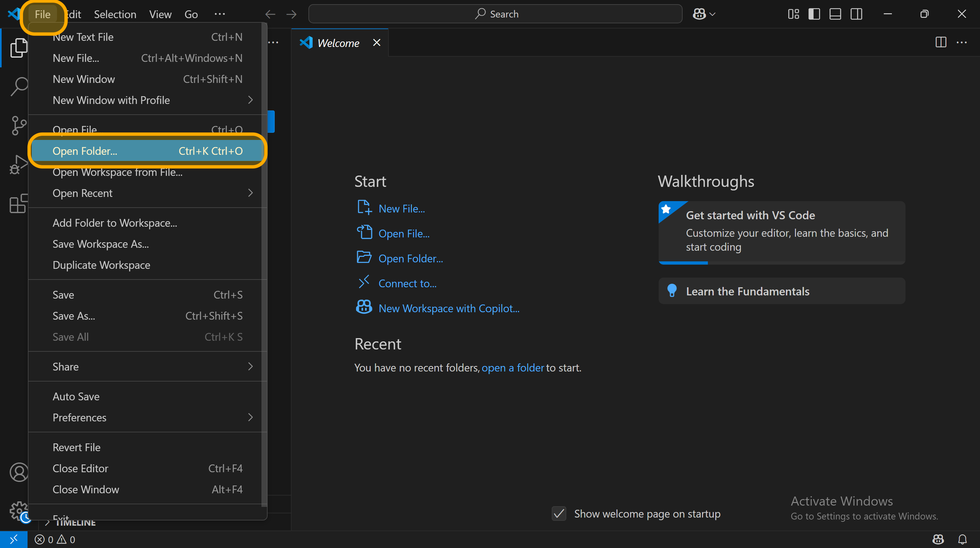Open the Extensions view
980x548 pixels.
pos(18,203)
